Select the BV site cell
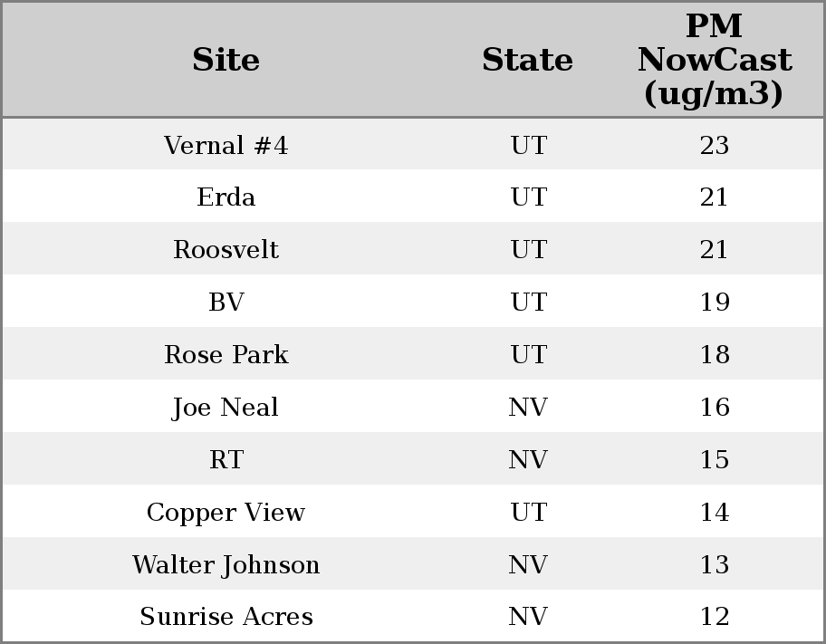The height and width of the screenshot is (644, 826). point(226,303)
